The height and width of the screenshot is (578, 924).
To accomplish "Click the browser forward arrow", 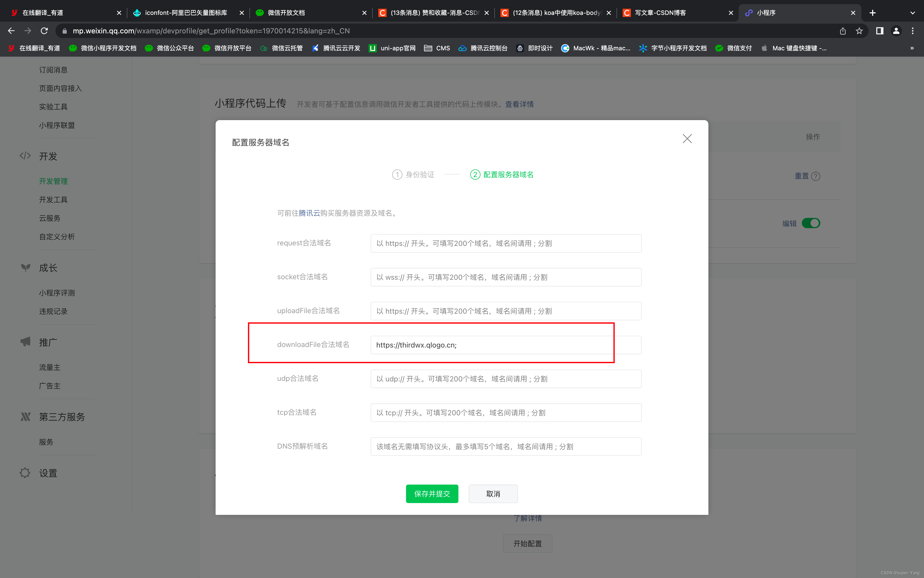I will (27, 31).
